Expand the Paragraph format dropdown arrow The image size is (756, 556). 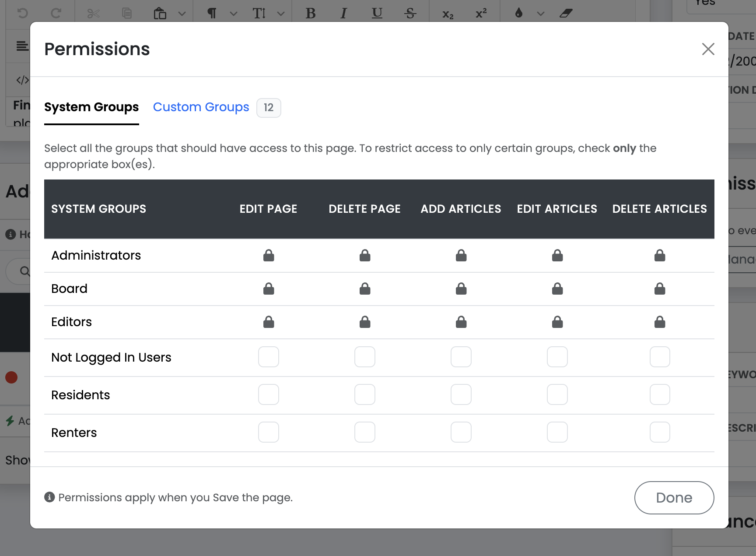pos(234,14)
